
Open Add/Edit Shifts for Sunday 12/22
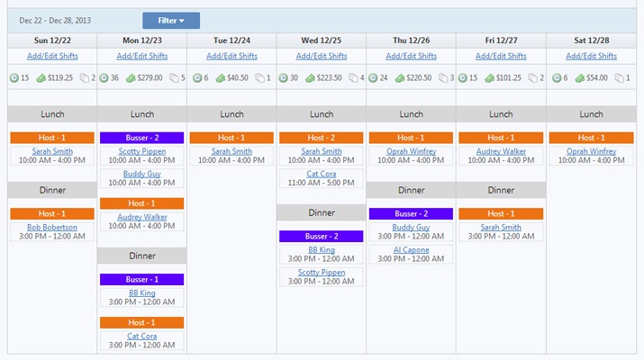click(51, 56)
